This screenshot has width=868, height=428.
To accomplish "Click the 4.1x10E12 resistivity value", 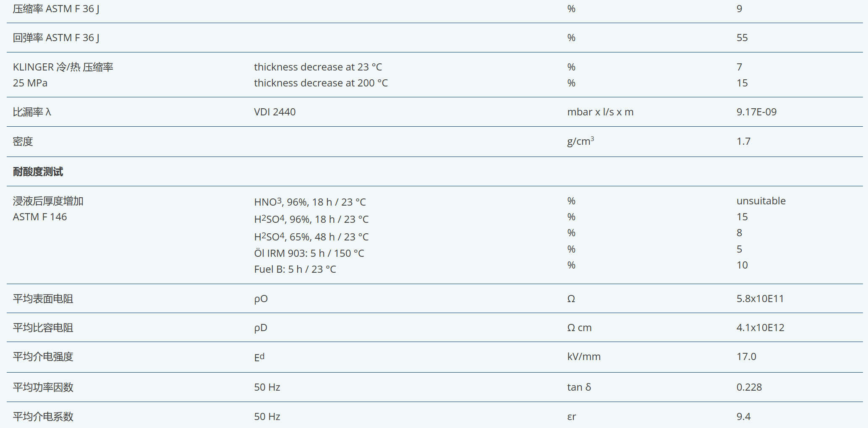I will (x=760, y=328).
